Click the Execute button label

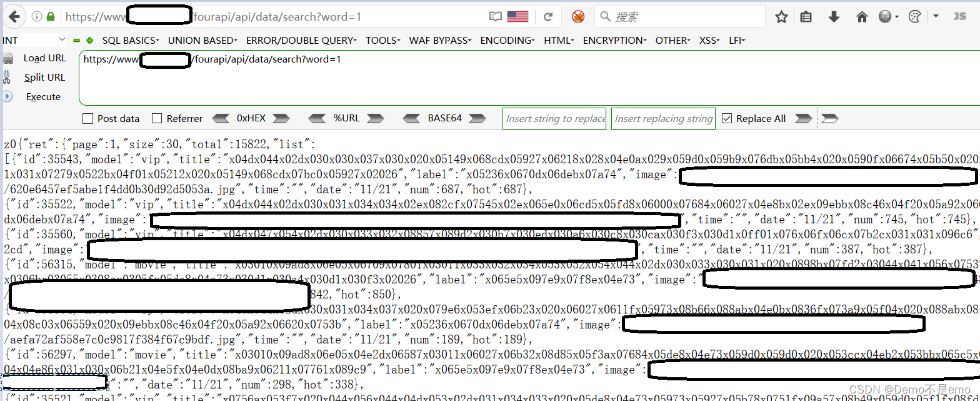click(43, 97)
